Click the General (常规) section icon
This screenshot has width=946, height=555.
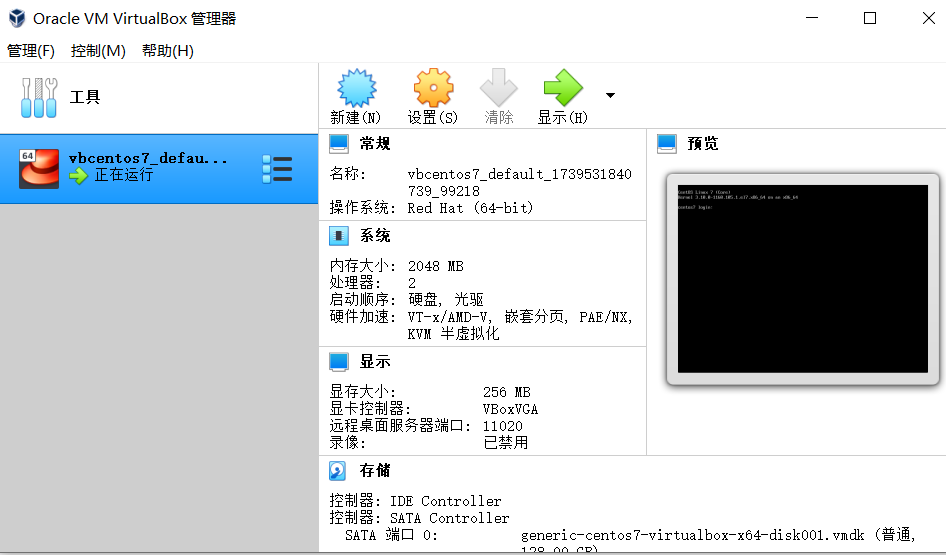tap(339, 144)
